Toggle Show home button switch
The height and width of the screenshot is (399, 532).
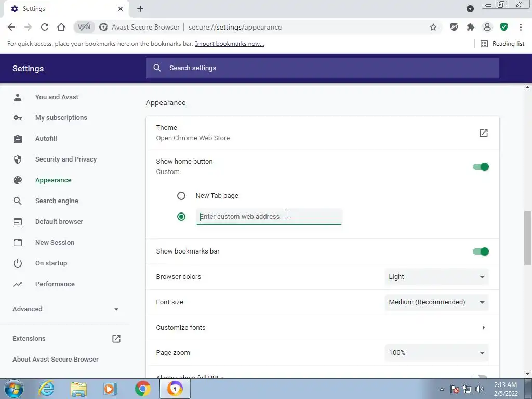click(481, 167)
